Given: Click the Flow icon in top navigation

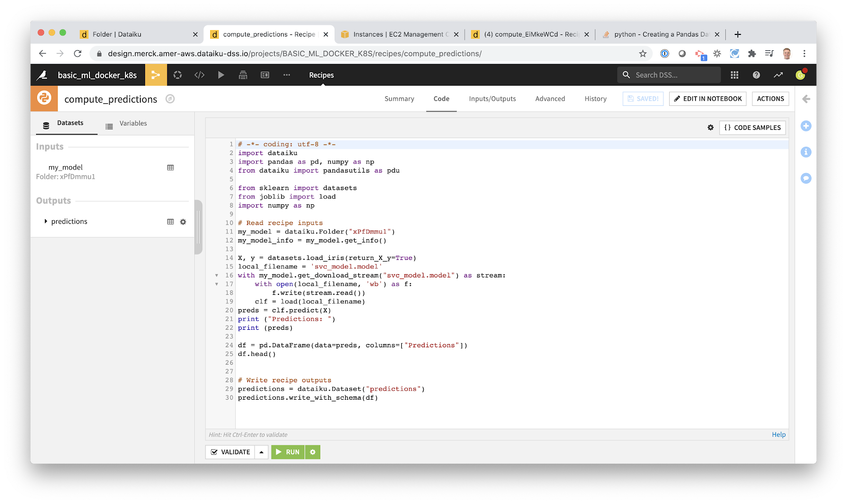Looking at the screenshot, I should (156, 75).
